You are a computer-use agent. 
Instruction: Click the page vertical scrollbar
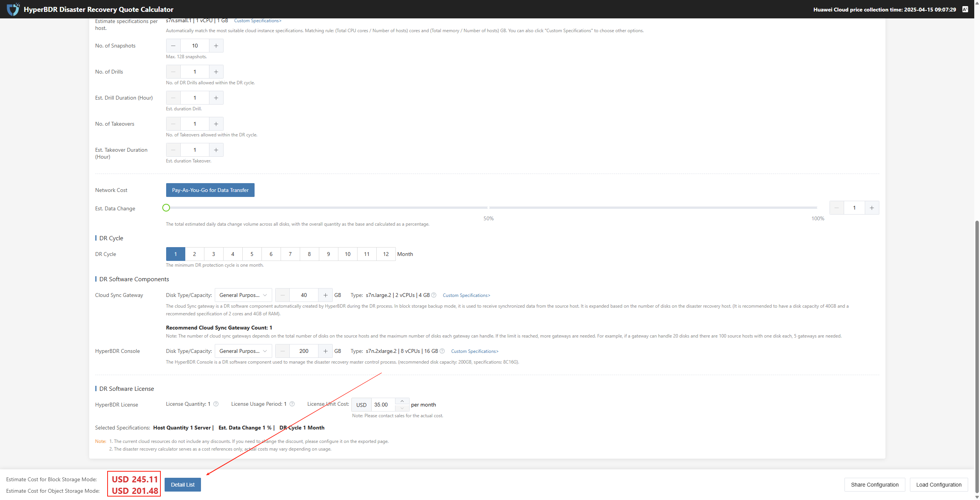click(x=977, y=357)
